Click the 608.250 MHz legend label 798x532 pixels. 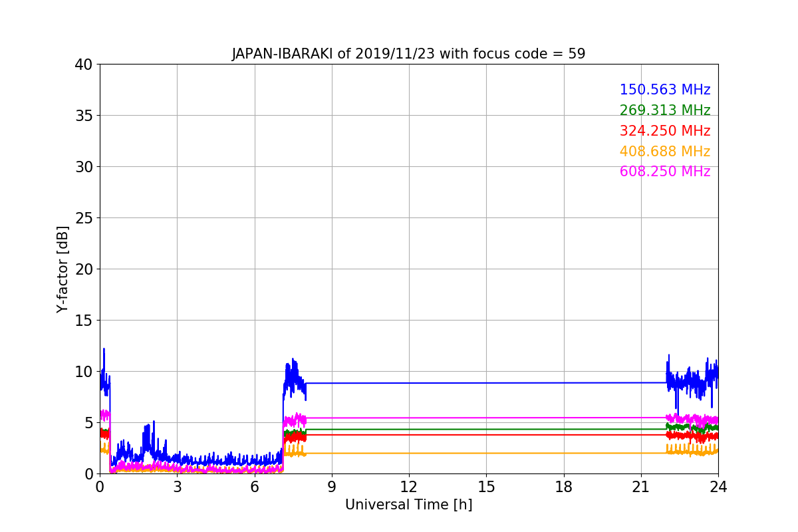[664, 172]
